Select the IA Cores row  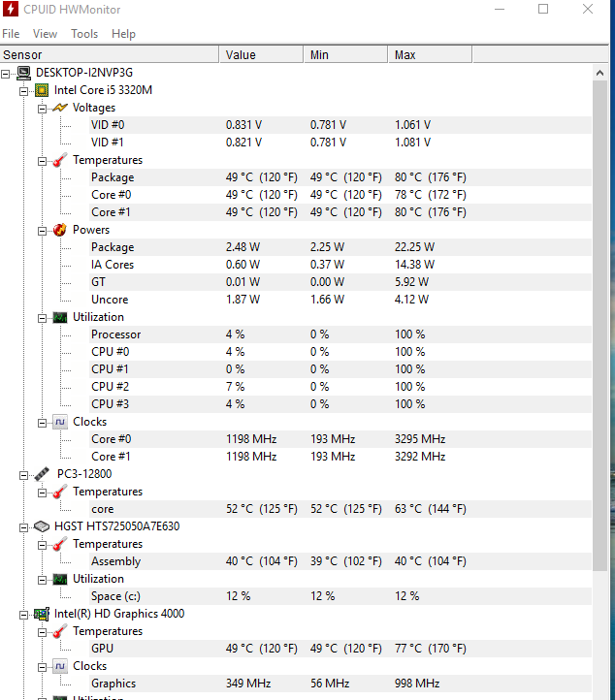[x=340, y=265]
